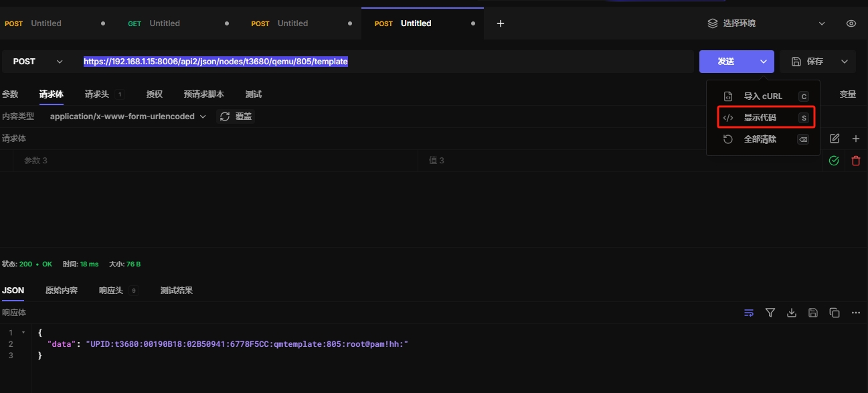
Task: Open new request tab with plus icon
Action: pyautogui.click(x=500, y=23)
